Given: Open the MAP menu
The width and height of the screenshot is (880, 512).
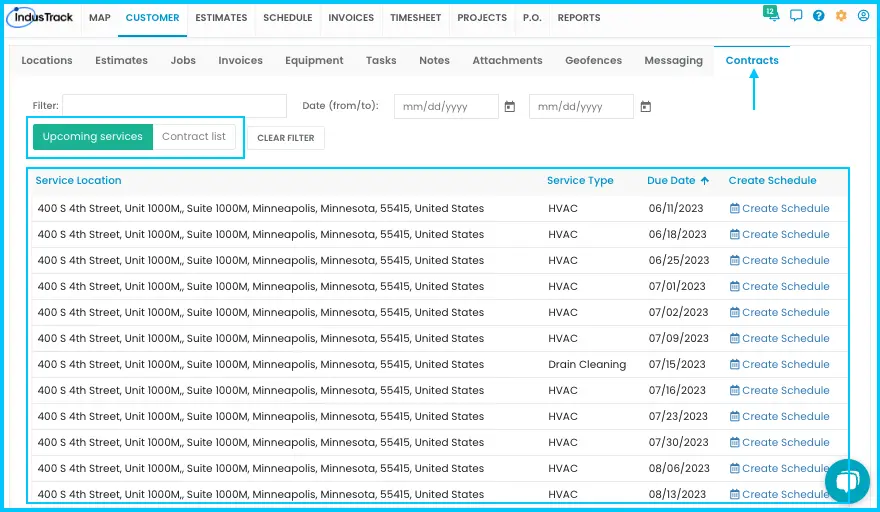Looking at the screenshot, I should coord(99,18).
